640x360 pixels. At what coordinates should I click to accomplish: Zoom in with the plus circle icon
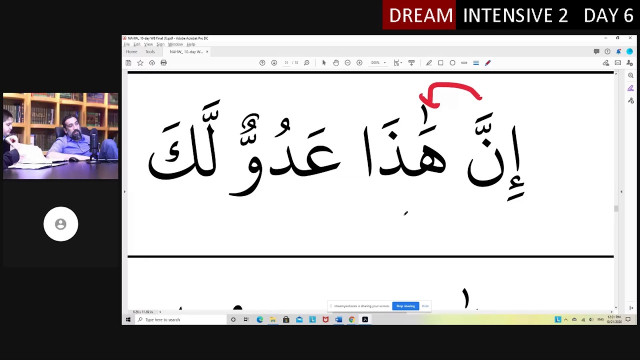(359, 63)
